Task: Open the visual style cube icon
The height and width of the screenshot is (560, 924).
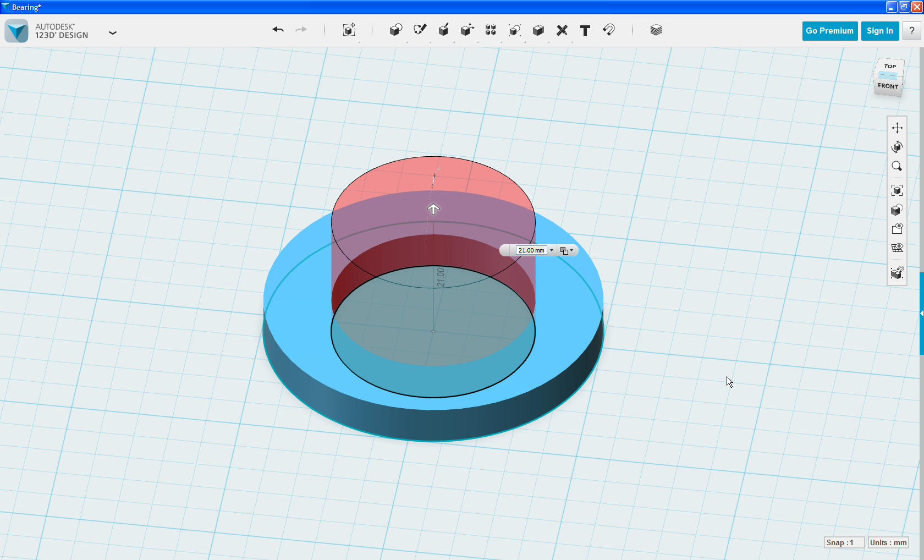Action: [897, 210]
